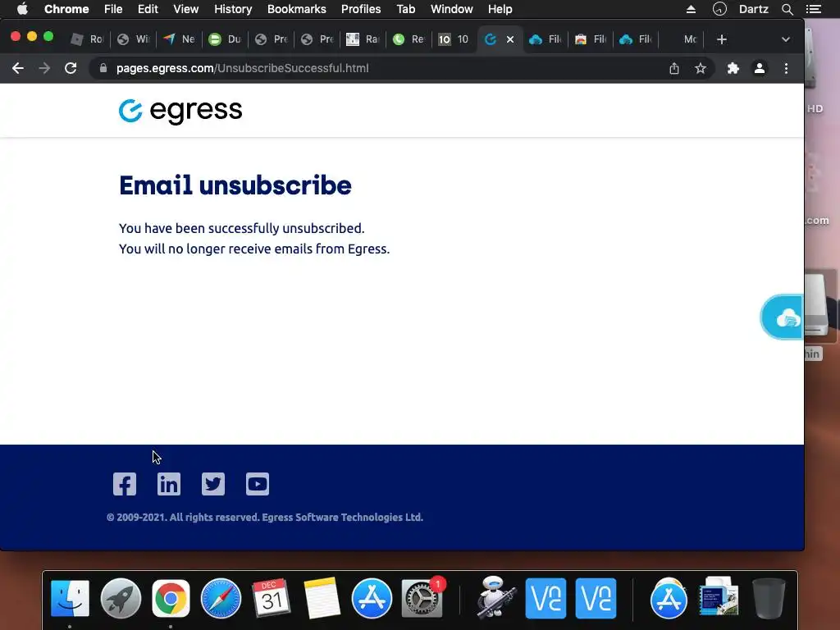Open the Tab menu
This screenshot has height=630, width=840.
coord(405,9)
